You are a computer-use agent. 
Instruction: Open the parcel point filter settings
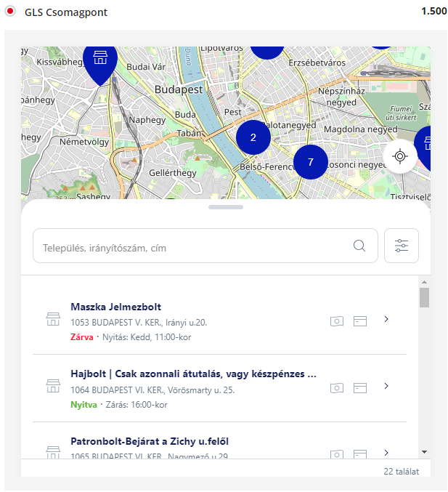click(402, 246)
